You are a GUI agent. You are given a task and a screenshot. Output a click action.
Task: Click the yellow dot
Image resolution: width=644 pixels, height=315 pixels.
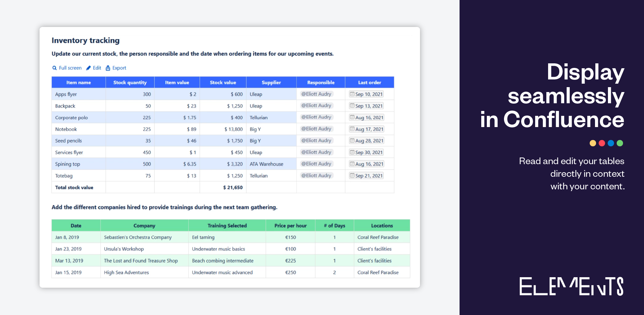click(593, 143)
